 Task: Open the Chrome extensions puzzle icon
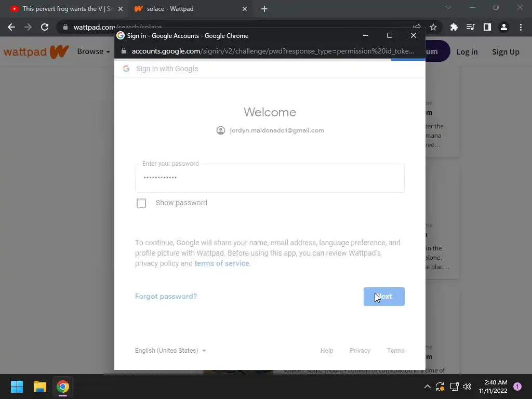454,27
